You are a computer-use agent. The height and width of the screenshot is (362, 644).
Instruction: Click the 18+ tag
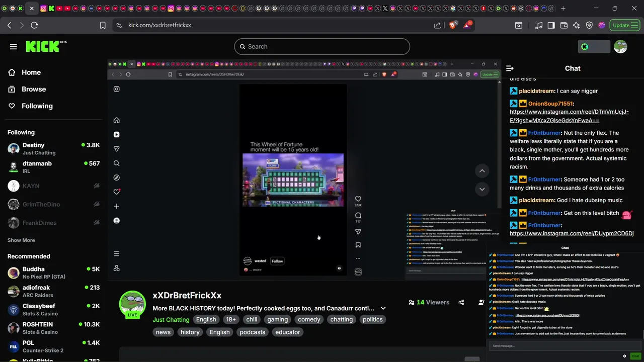(x=231, y=320)
